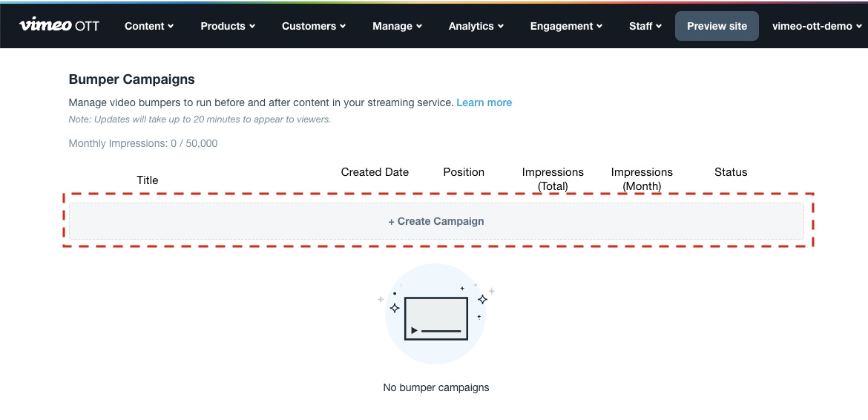Click the Created Date column header
The image size is (868, 420).
[x=375, y=172]
